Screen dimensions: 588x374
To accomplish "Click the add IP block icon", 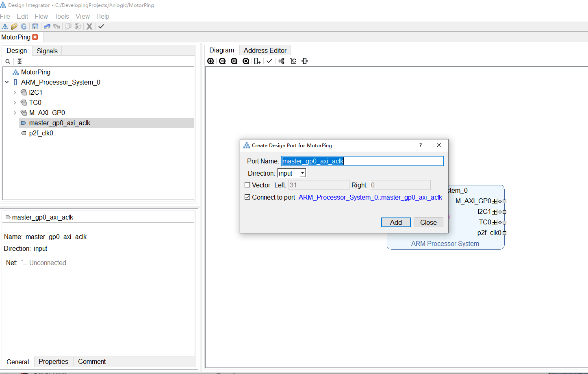I will [x=257, y=61].
